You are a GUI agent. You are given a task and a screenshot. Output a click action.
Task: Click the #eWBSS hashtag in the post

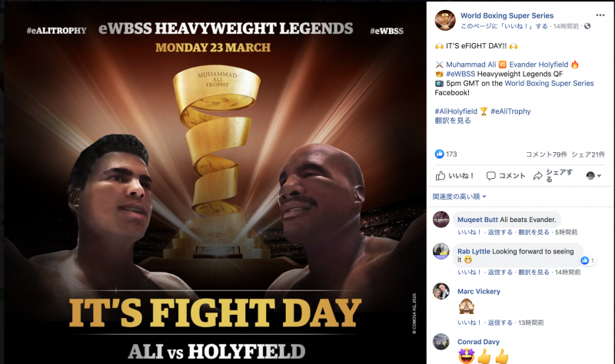(x=460, y=74)
